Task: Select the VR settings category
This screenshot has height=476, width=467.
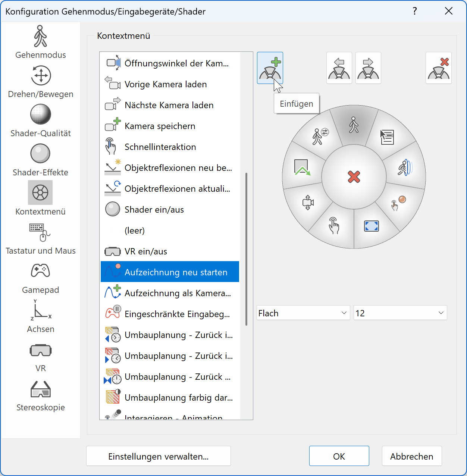Action: [x=40, y=354]
